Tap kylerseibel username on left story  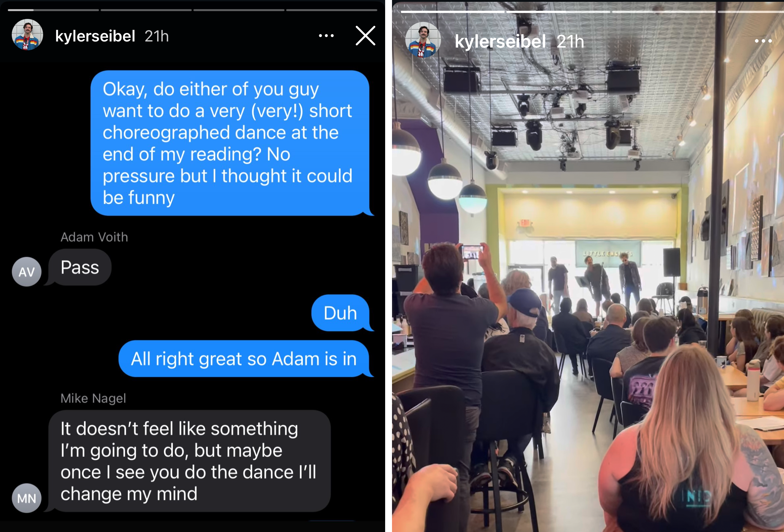coord(95,36)
